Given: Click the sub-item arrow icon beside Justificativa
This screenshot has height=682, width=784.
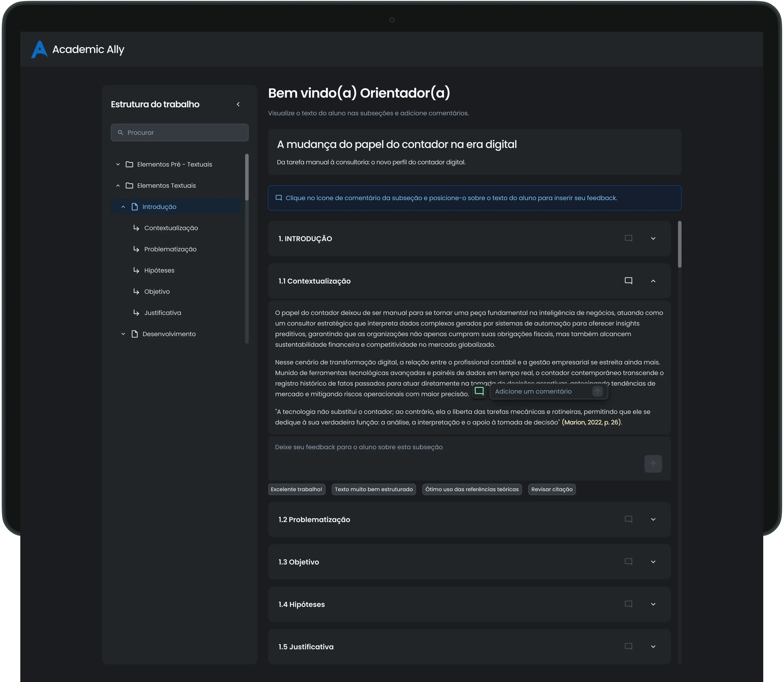Looking at the screenshot, I should [x=136, y=313].
